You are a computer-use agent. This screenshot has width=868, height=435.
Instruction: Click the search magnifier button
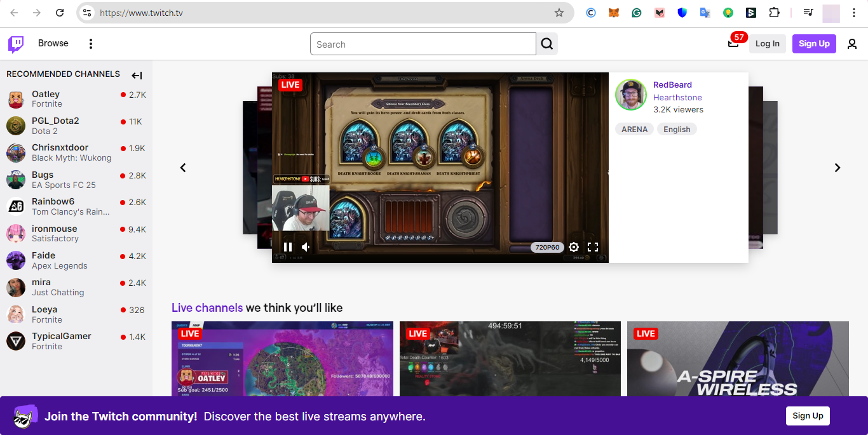click(x=547, y=44)
